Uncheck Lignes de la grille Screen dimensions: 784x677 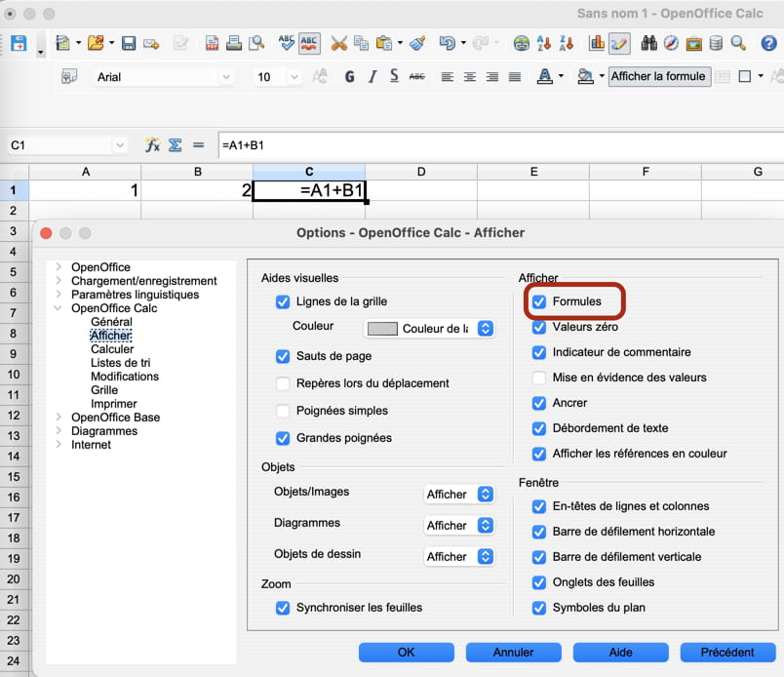(283, 301)
